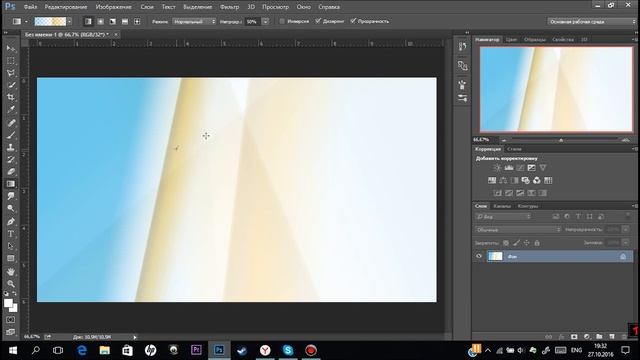The width and height of the screenshot is (640, 360).
Task: Enable the Инверсия checkbox
Action: (x=282, y=21)
